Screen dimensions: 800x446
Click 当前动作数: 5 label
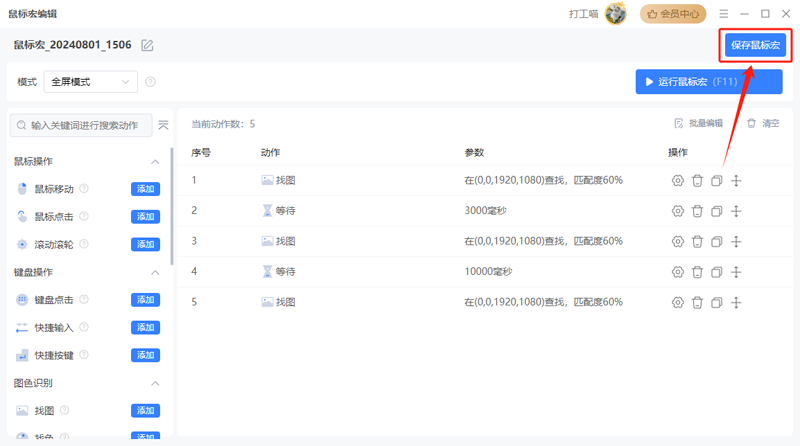[223, 124]
